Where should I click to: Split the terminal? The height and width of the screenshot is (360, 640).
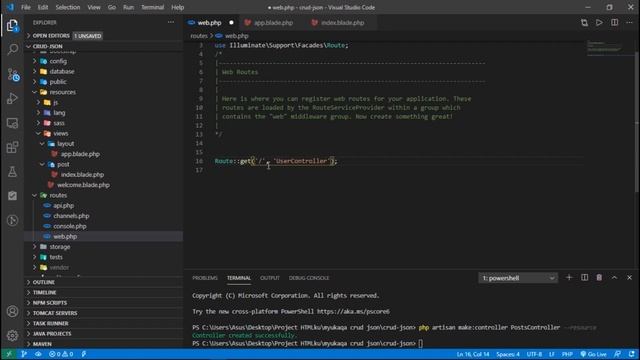coord(584,278)
